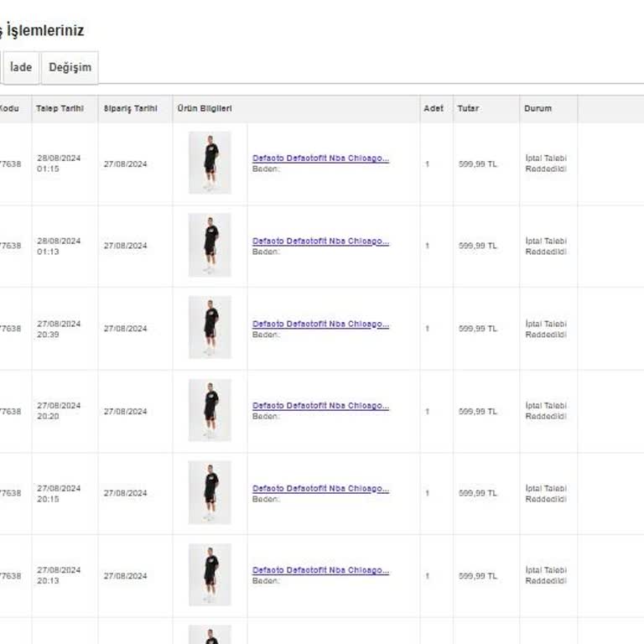The height and width of the screenshot is (644, 644).
Task: Click 599,99 TL in the 01:15 row
Action: tap(478, 164)
